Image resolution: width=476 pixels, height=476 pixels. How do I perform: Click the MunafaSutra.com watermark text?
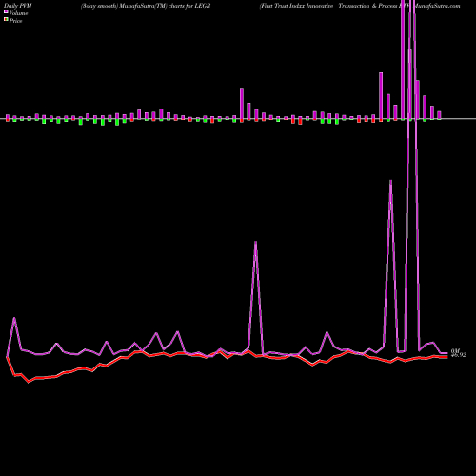[x=437, y=6]
